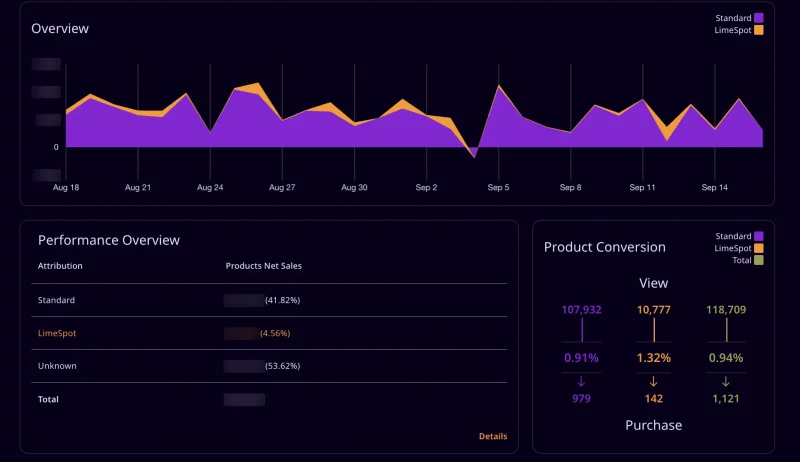The height and width of the screenshot is (462, 800).
Task: Click the 10,777 LimeSpot views value
Action: tap(654, 310)
